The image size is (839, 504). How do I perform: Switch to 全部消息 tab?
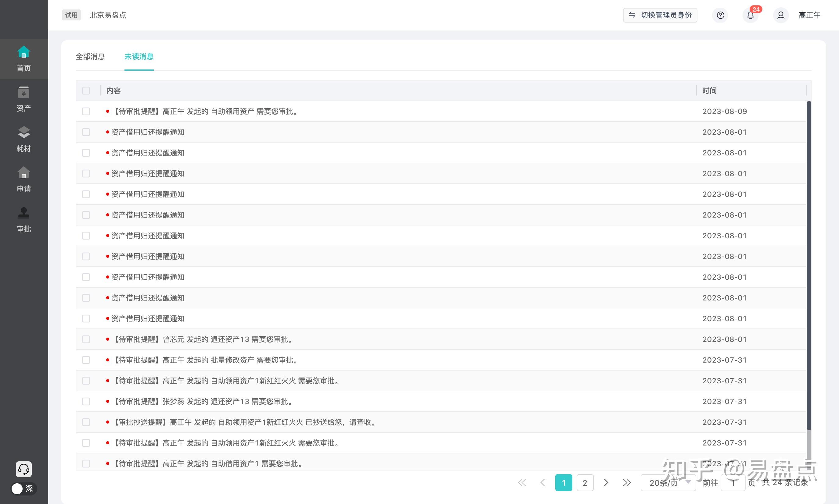pyautogui.click(x=90, y=57)
